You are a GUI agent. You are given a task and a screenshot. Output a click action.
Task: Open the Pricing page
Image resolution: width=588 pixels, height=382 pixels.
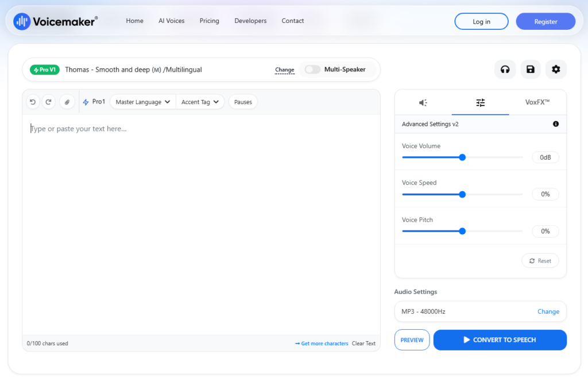[209, 21]
